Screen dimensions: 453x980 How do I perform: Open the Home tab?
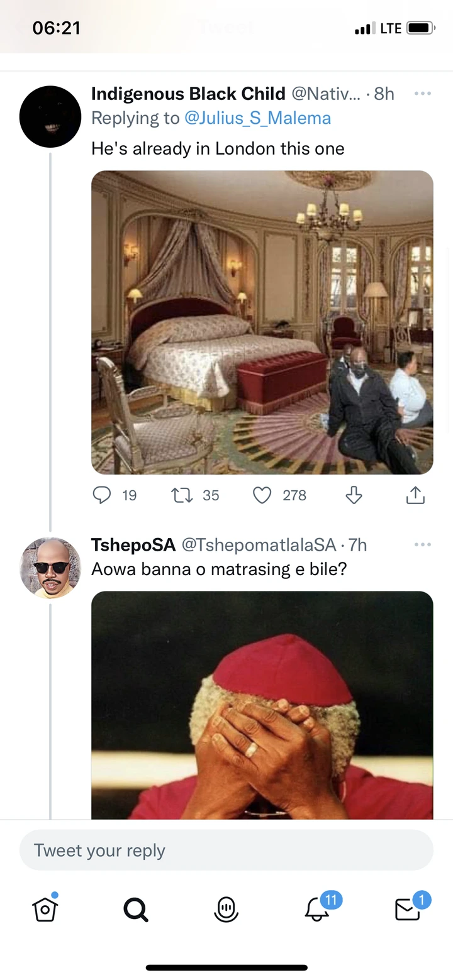[x=45, y=908]
